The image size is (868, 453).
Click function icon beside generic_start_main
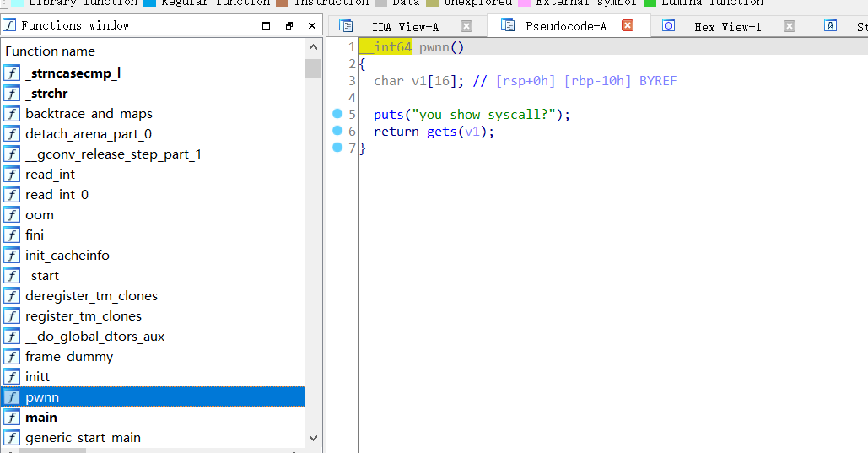[x=12, y=438]
